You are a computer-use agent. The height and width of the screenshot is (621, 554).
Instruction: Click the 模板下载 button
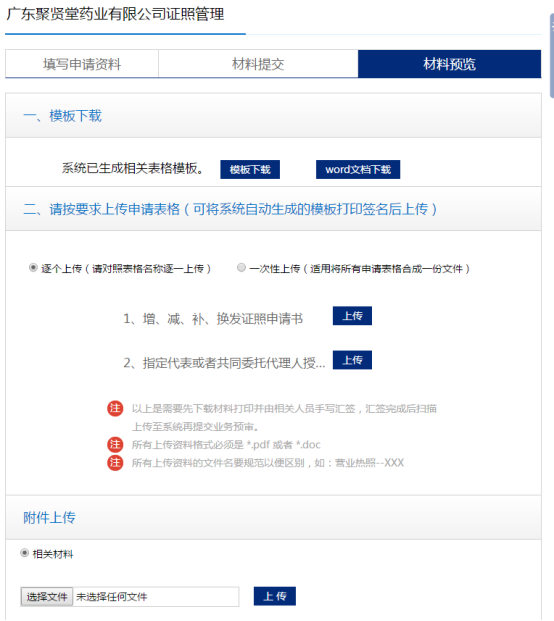pyautogui.click(x=250, y=170)
